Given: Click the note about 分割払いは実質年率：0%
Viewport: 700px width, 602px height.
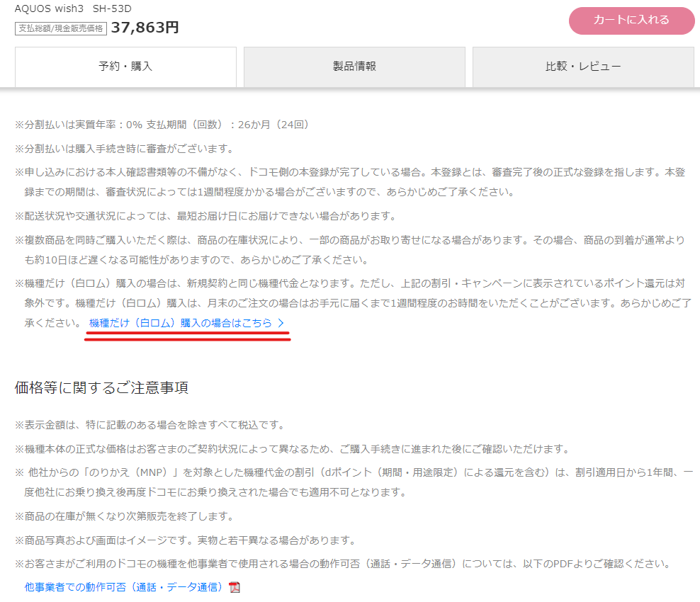Looking at the screenshot, I should tap(162, 125).
